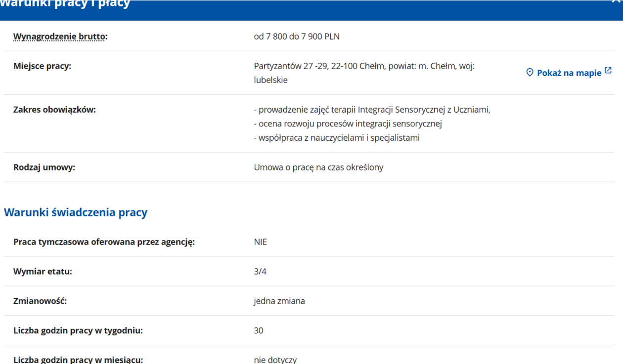Click the duty line about 'prowadzenie zajęć terapii'
Screen dimensions: 623x364
[x=372, y=110]
